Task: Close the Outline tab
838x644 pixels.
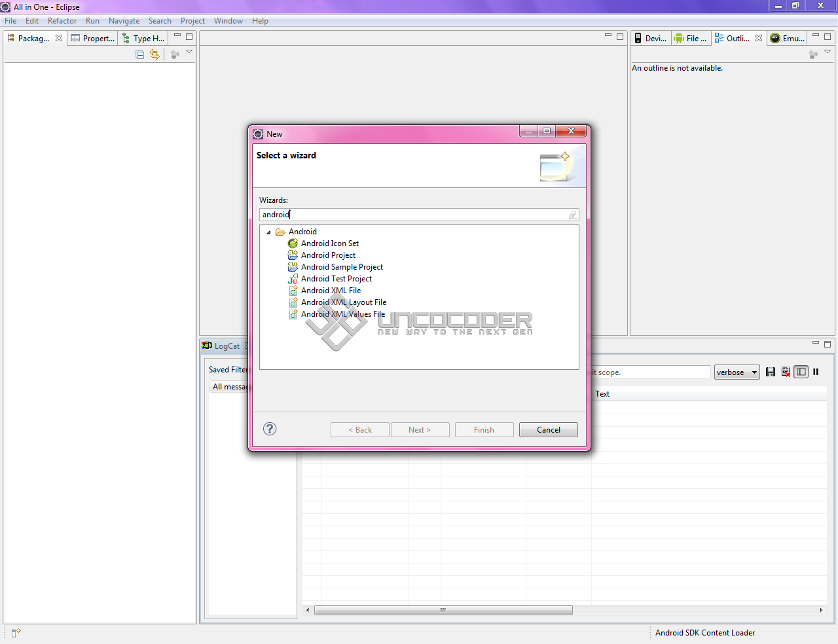Action: click(759, 38)
